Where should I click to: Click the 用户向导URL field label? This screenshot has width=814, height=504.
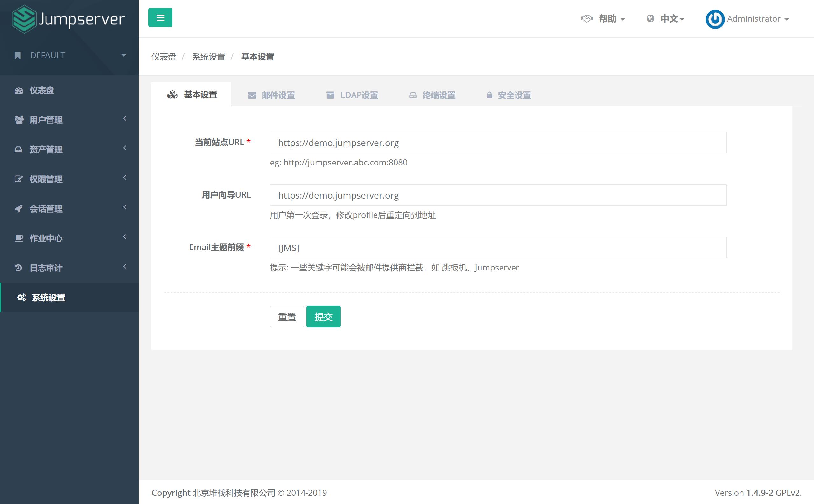[226, 195]
